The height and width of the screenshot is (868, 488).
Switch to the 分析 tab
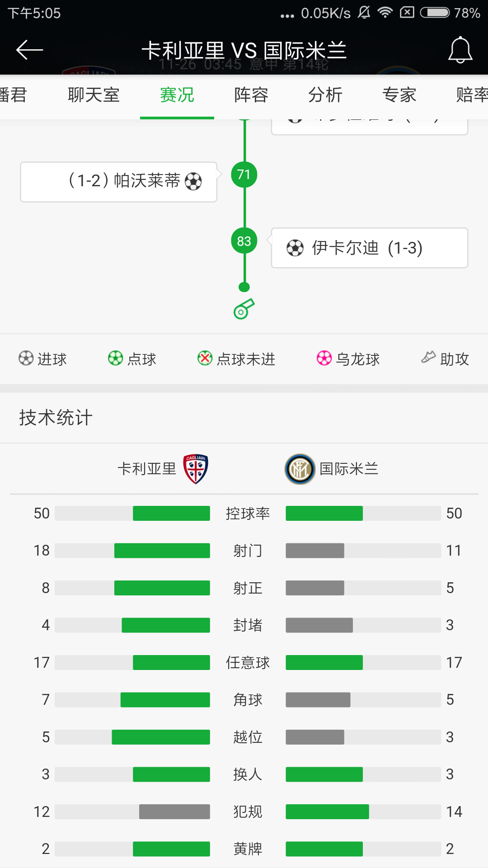(325, 95)
